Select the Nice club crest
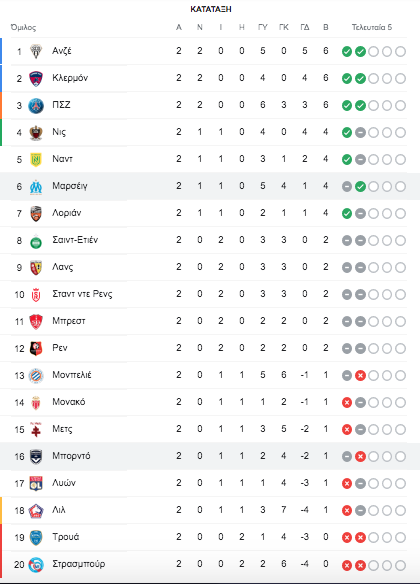The width and height of the screenshot is (420, 584). point(36,133)
